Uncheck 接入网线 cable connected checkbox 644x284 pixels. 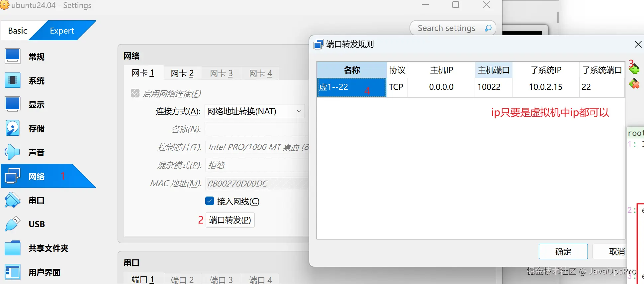tap(209, 201)
